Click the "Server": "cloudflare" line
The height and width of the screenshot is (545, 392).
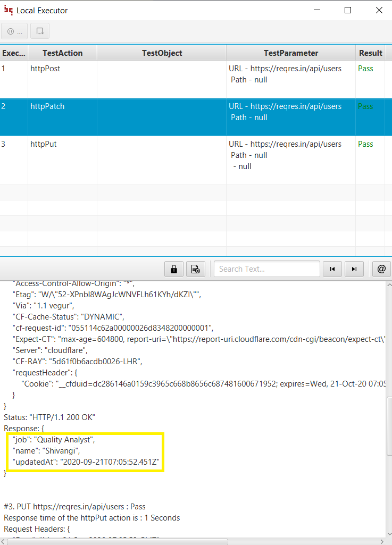click(x=50, y=350)
